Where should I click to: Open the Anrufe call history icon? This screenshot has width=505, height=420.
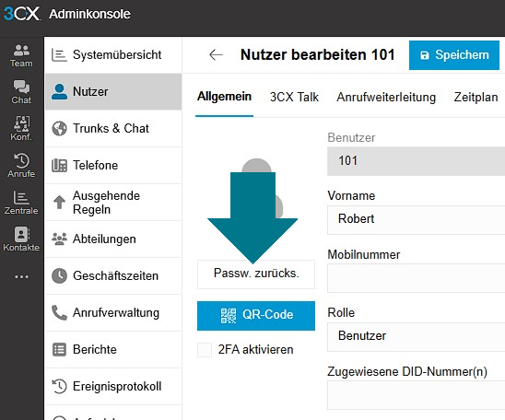(21, 166)
